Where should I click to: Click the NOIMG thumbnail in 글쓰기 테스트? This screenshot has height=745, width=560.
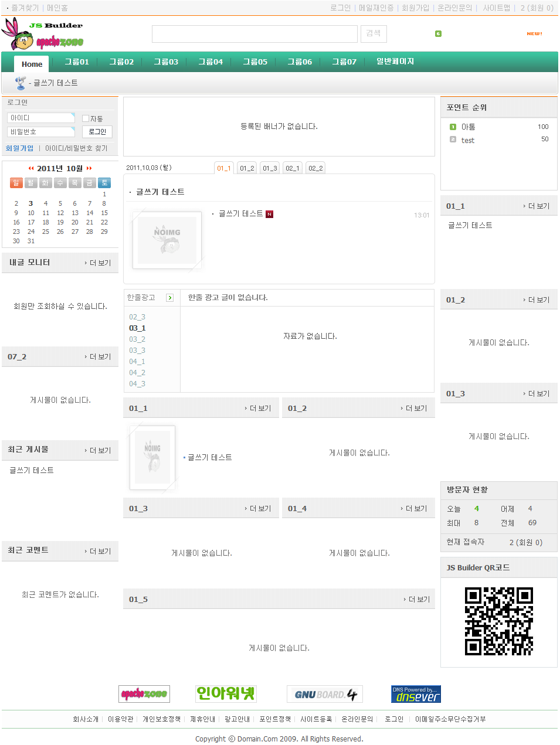pos(167,240)
